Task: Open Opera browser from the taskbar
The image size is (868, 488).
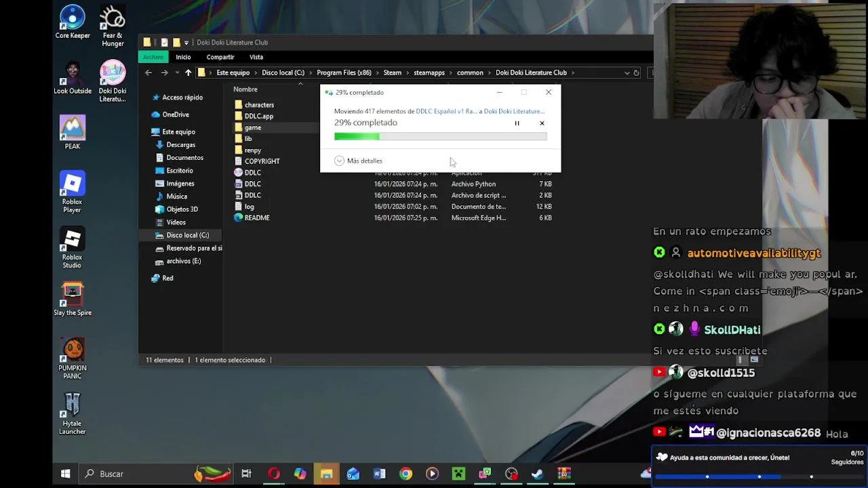Action: 273,474
